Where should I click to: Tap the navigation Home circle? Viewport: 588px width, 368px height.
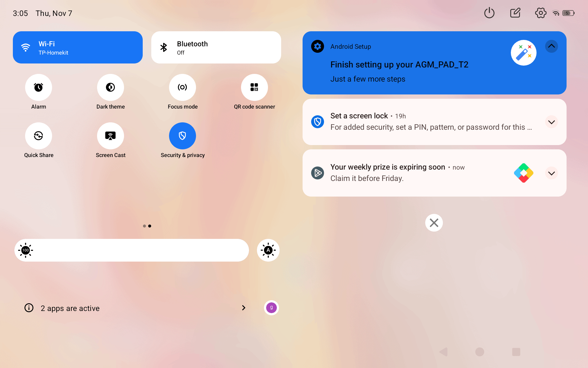click(480, 352)
